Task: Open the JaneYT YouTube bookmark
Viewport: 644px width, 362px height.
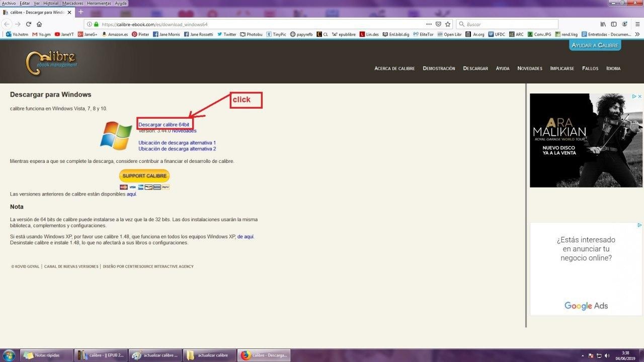Action: (x=64, y=34)
